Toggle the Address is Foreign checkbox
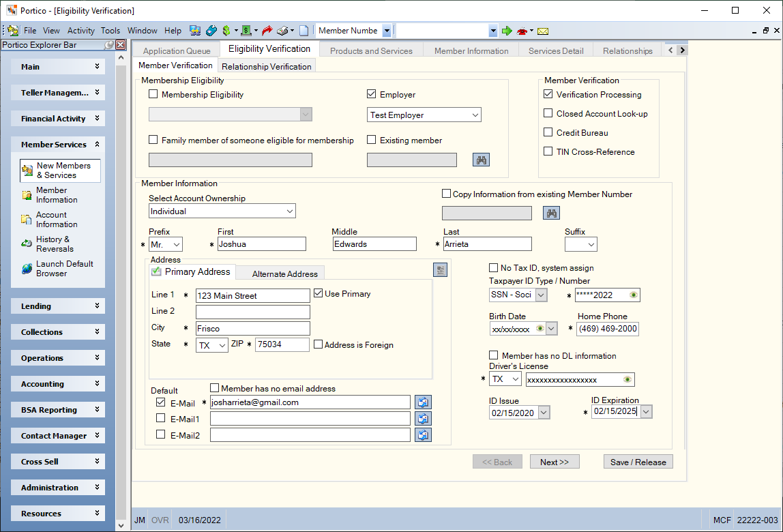Image resolution: width=783 pixels, height=532 pixels. coord(318,344)
